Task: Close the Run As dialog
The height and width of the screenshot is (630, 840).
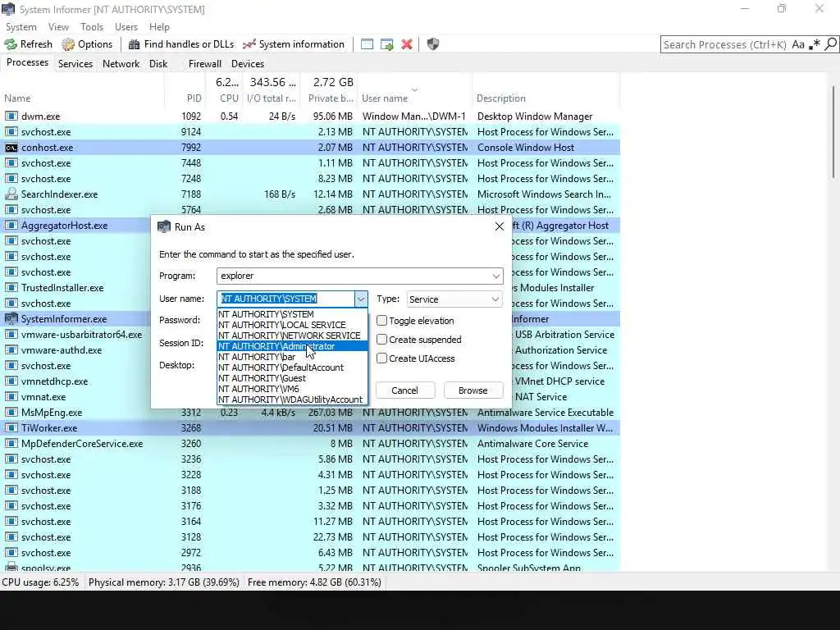Action: 500,226
